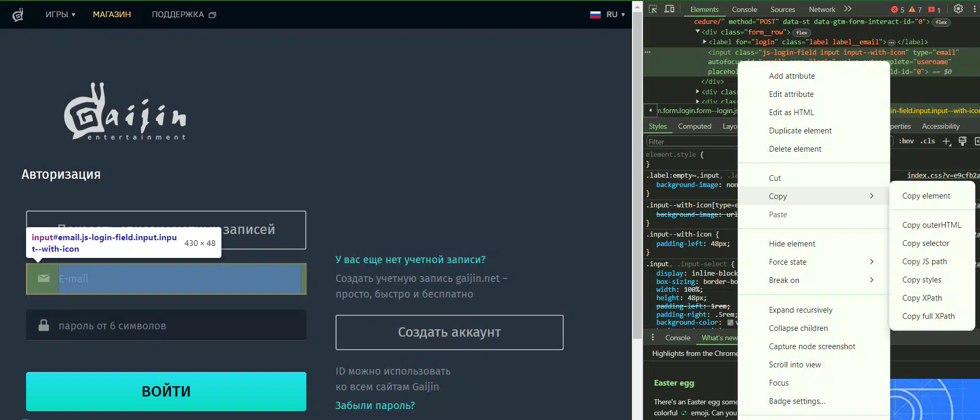Open the DevTools three-dot customize menu

(x=974, y=9)
